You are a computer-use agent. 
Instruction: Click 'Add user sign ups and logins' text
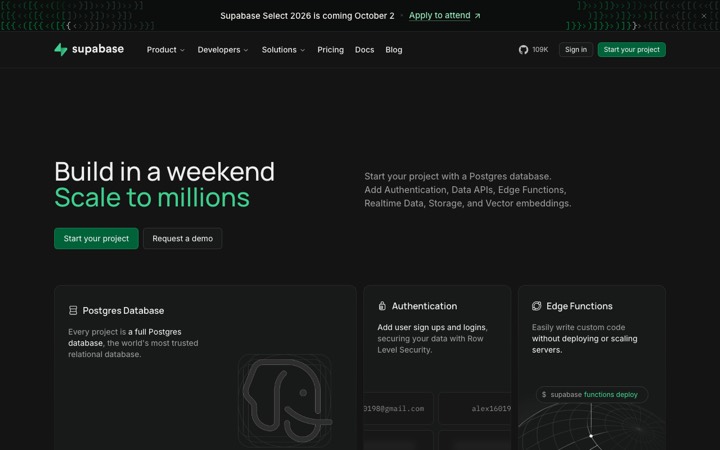431,327
